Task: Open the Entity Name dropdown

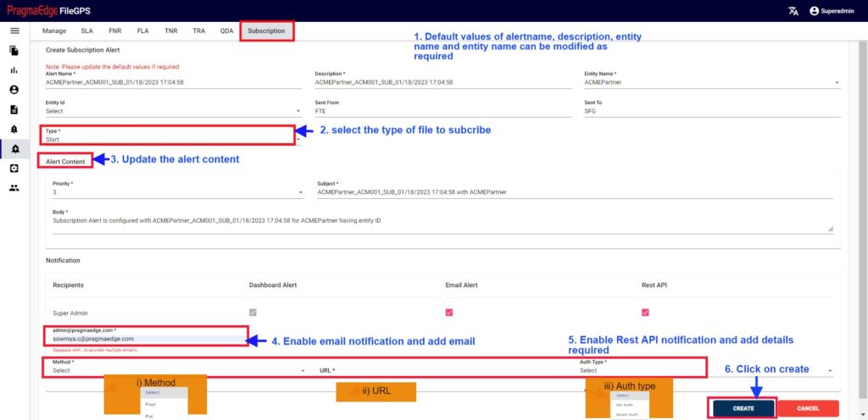Action: [x=712, y=82]
